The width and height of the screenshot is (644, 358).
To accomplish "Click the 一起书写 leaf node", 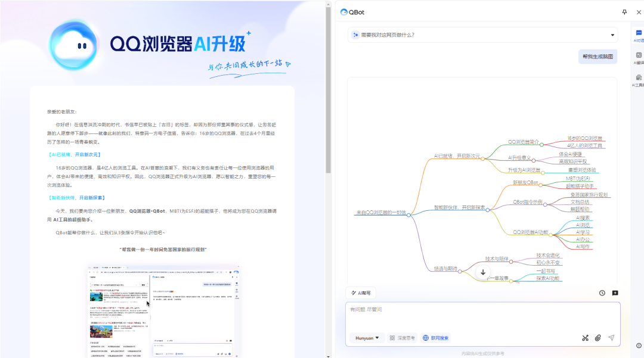I will point(546,271).
